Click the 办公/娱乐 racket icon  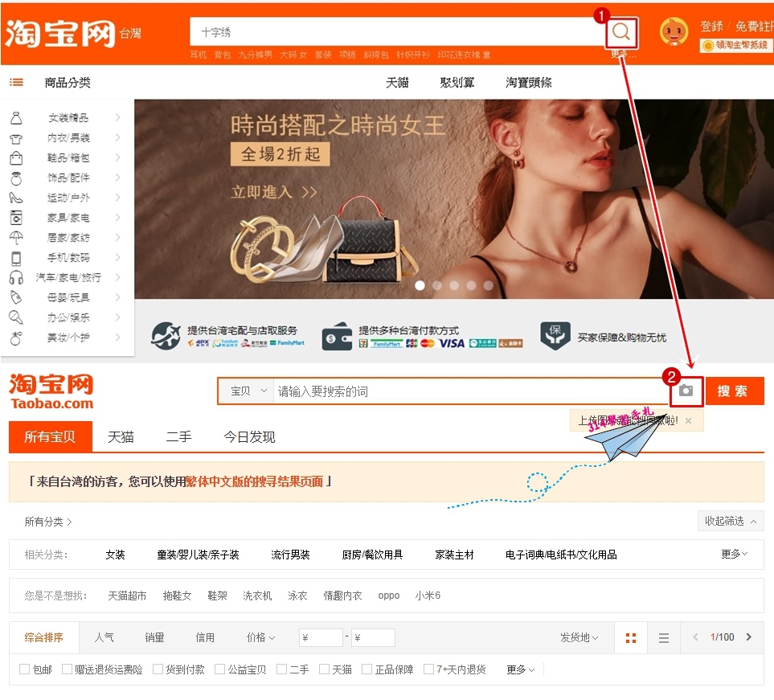(16, 317)
